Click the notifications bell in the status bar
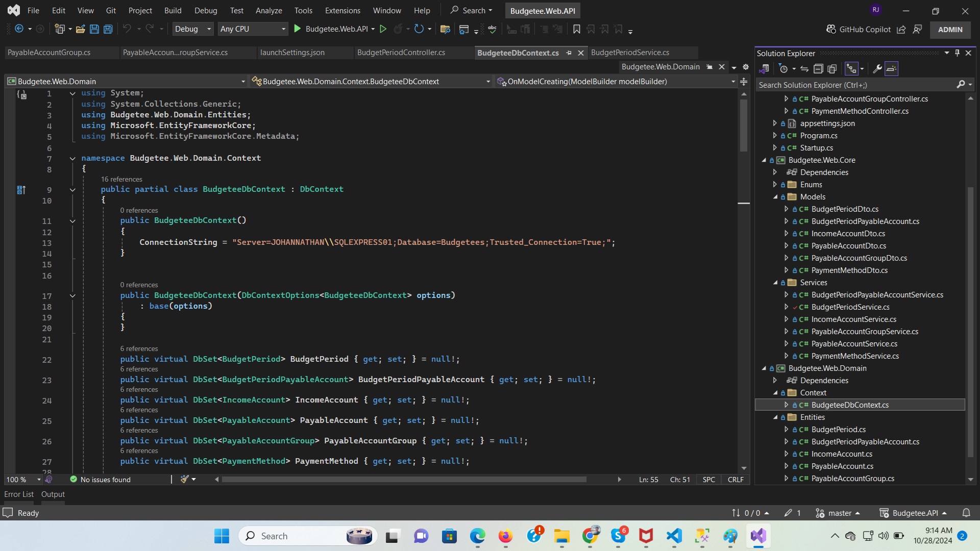Viewport: 980px width, 551px height. 966,513
